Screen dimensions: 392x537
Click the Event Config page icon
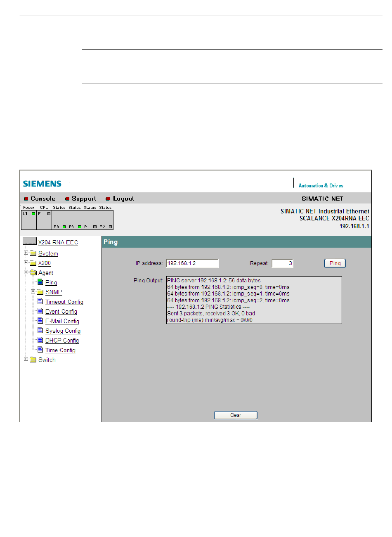40,311
